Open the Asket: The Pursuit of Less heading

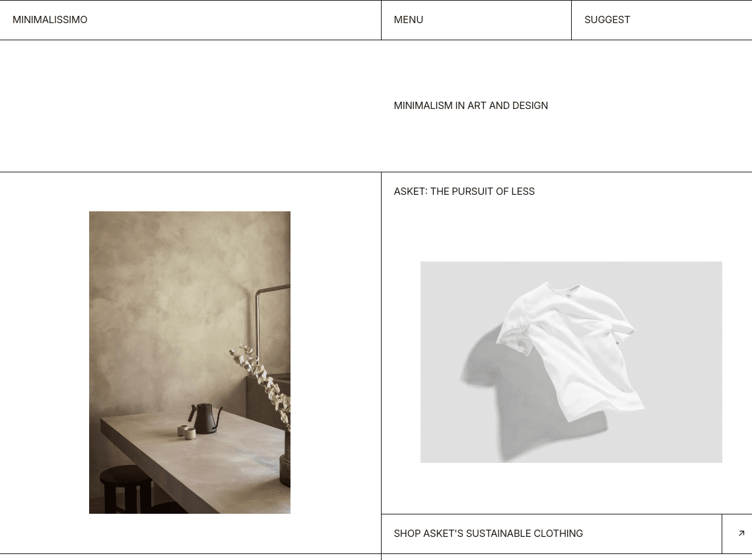464,191
